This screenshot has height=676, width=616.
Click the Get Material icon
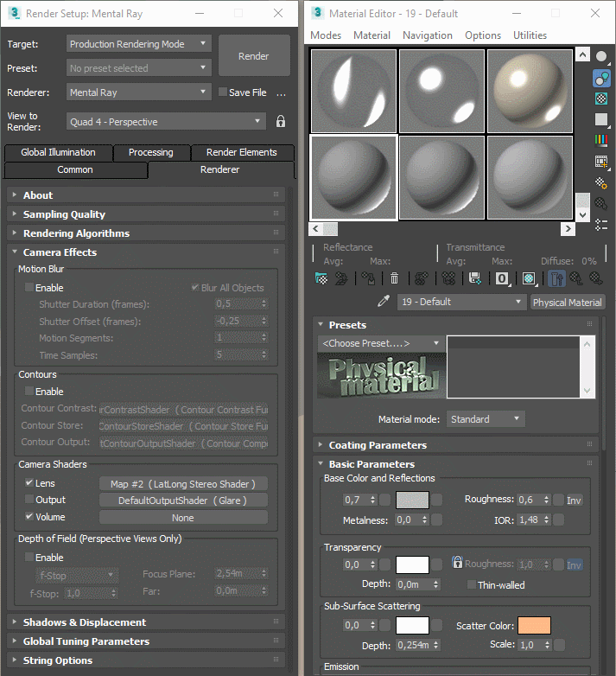pyautogui.click(x=321, y=278)
